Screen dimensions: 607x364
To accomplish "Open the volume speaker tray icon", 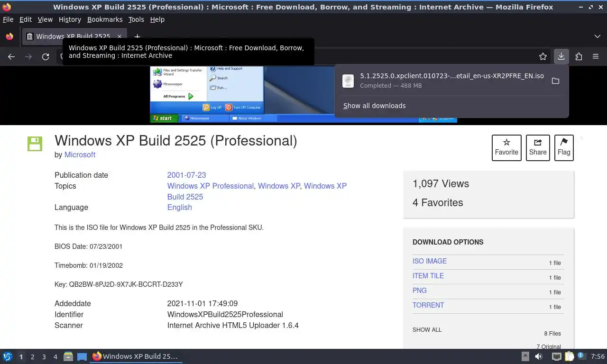I will 539,356.
